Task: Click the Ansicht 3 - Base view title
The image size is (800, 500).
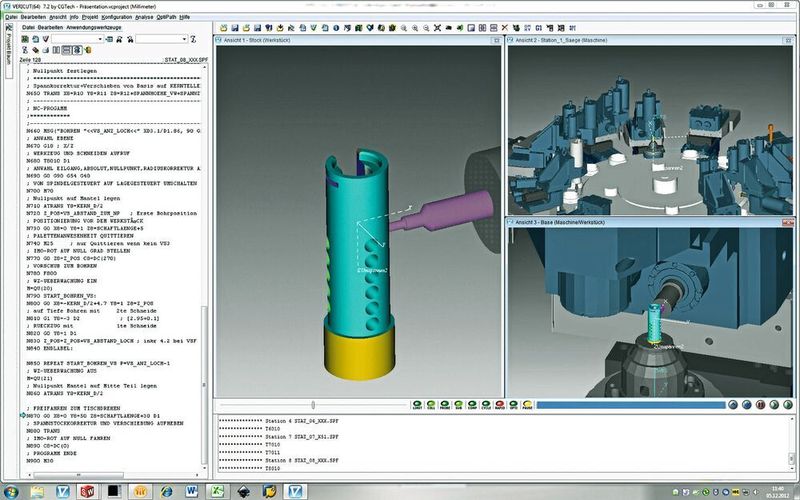Action: (x=560, y=222)
